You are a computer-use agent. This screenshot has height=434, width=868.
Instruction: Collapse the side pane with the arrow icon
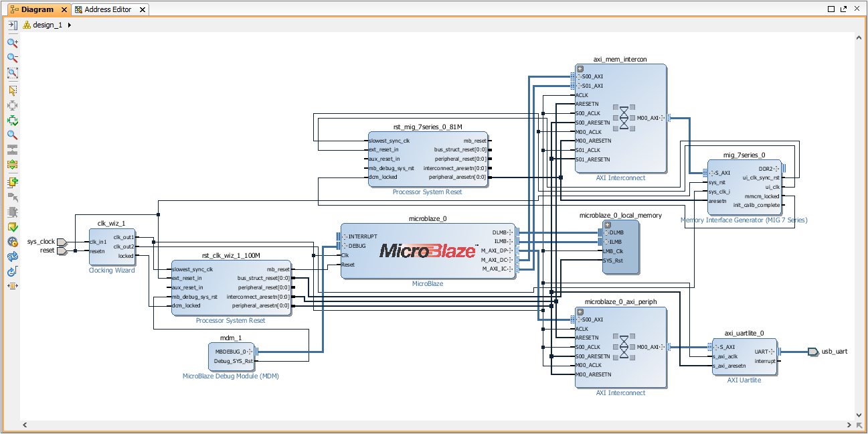(x=12, y=25)
